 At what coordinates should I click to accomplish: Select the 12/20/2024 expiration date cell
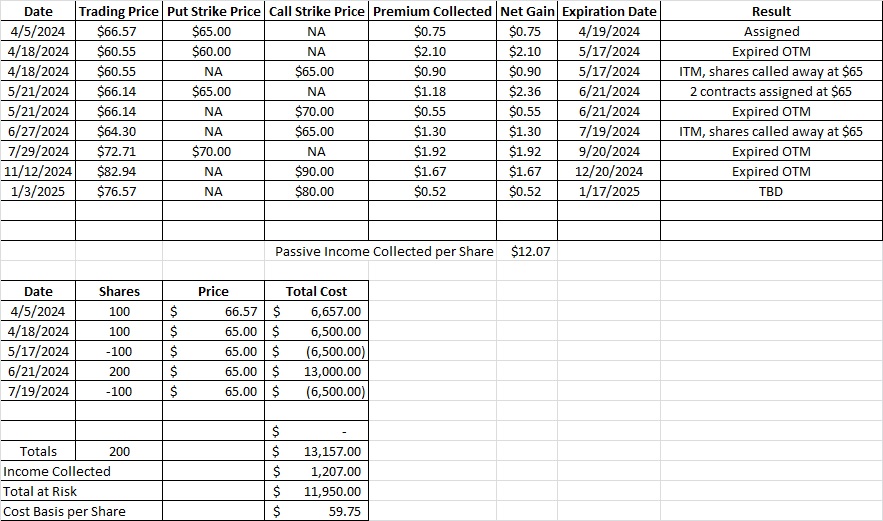(609, 171)
